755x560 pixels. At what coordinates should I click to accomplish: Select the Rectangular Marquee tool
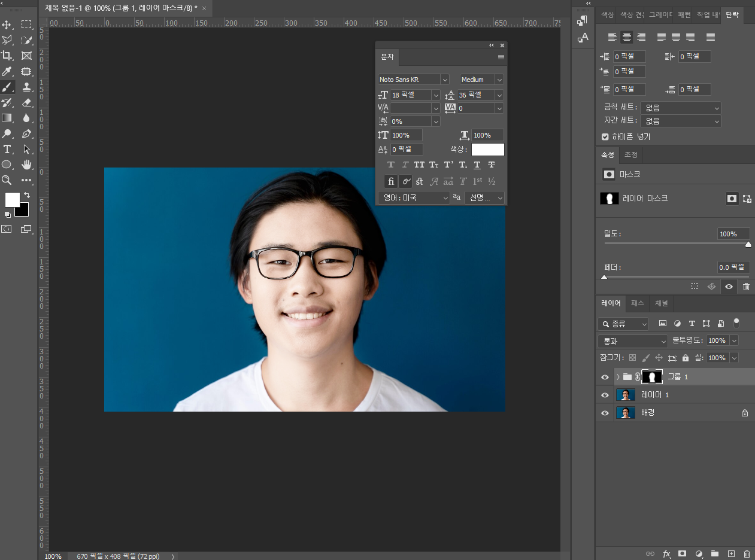[26, 25]
